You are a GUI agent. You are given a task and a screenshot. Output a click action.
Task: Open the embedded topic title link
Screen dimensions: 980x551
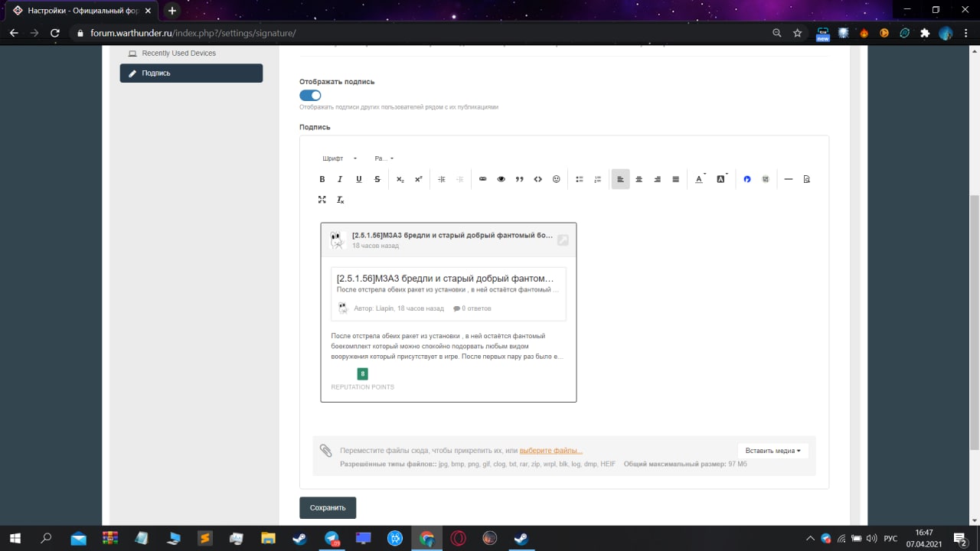point(445,279)
